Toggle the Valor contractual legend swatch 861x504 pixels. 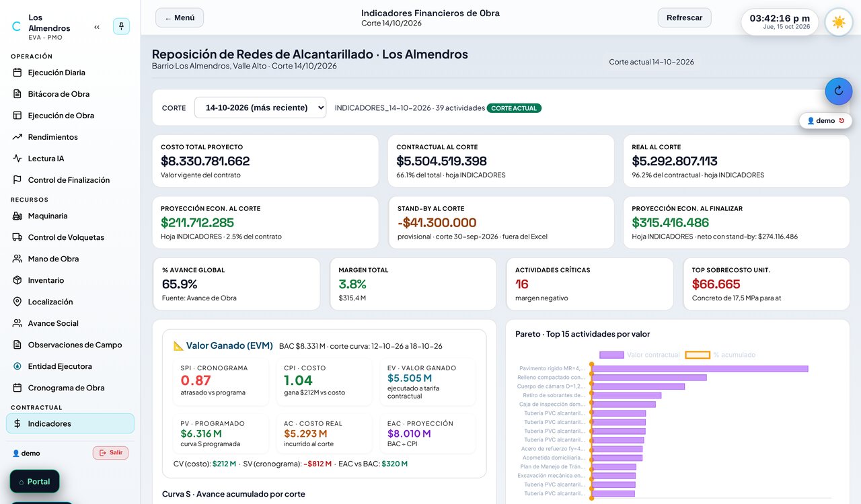point(611,355)
